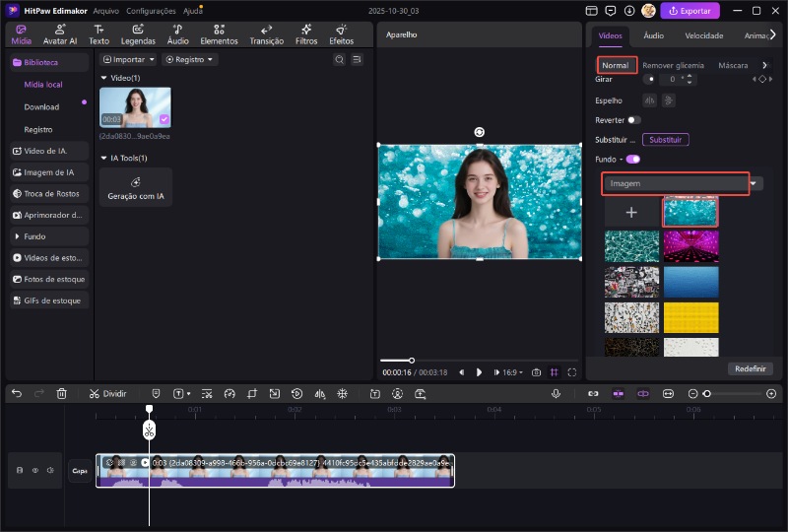Open the Texto tool

point(99,34)
